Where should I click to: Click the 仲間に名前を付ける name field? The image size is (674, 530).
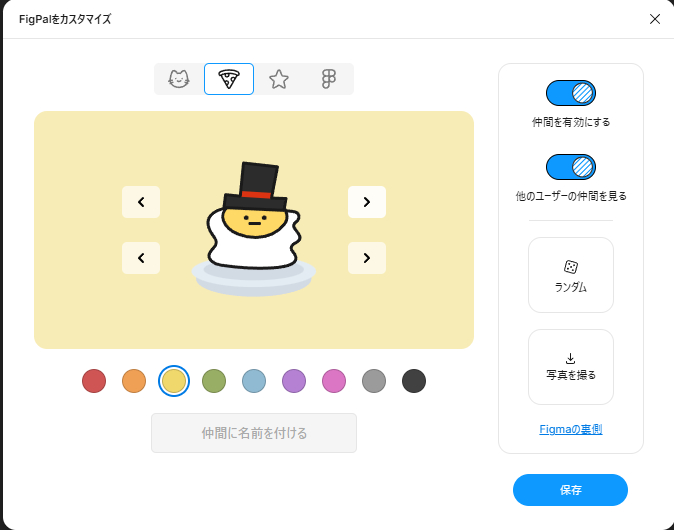[x=254, y=433]
